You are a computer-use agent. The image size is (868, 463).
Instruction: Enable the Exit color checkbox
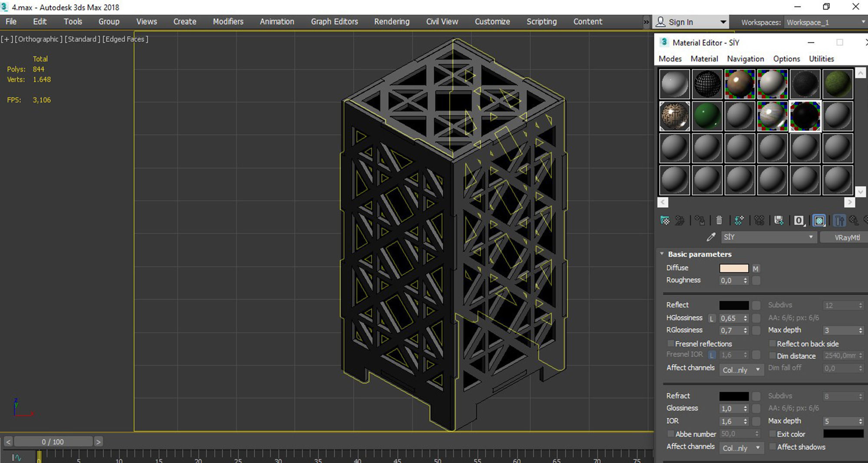click(x=772, y=434)
